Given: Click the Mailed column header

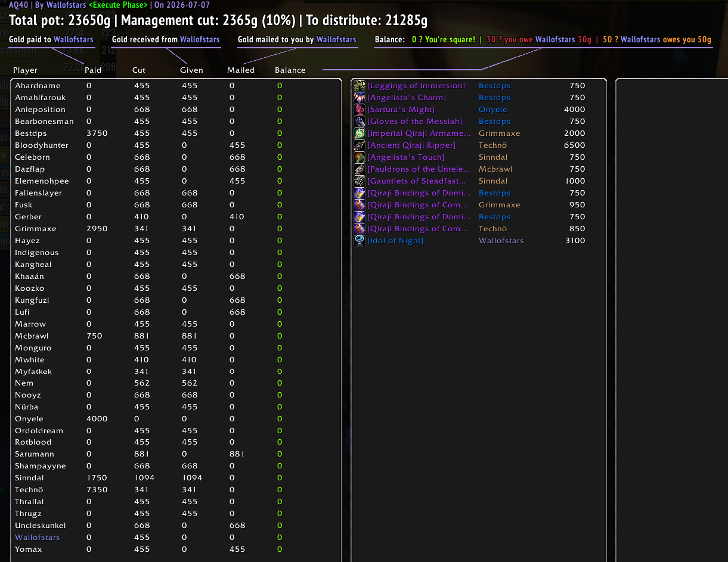Looking at the screenshot, I should coord(241,70).
